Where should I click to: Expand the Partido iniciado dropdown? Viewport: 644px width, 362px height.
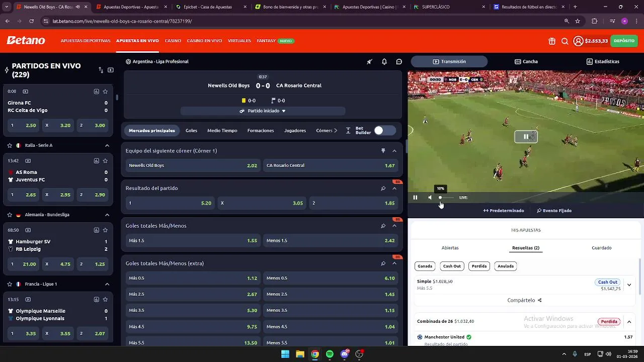(x=263, y=111)
